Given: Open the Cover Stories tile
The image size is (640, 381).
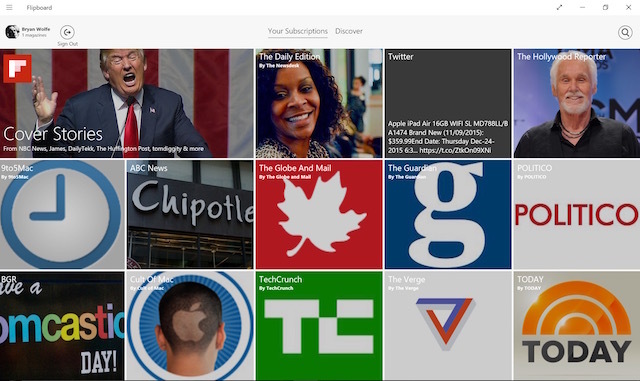Looking at the screenshot, I should (x=127, y=103).
